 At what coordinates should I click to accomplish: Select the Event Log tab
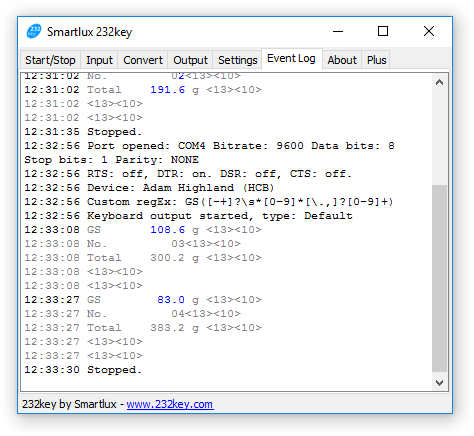pyautogui.click(x=291, y=58)
